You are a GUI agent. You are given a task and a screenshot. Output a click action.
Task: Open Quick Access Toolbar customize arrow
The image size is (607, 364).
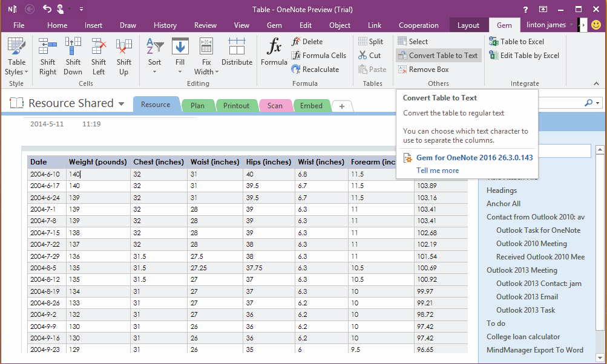pyautogui.click(x=81, y=9)
